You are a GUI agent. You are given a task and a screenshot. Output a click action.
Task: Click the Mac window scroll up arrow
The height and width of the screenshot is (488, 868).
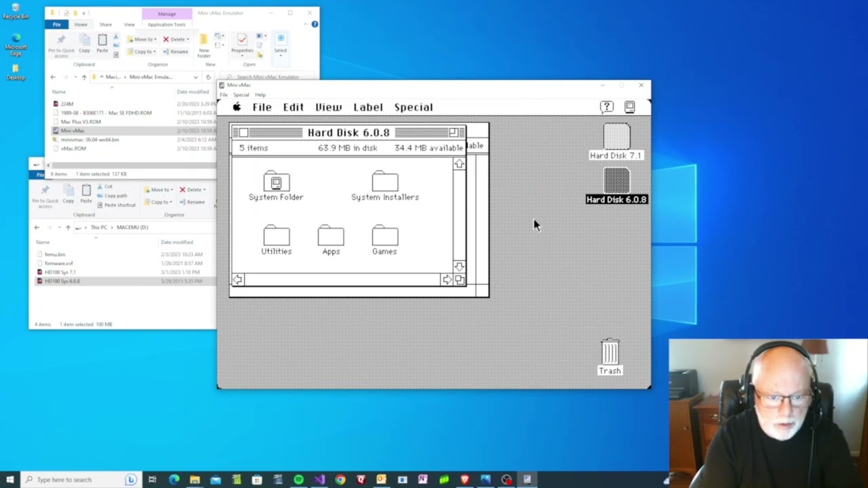click(x=459, y=164)
